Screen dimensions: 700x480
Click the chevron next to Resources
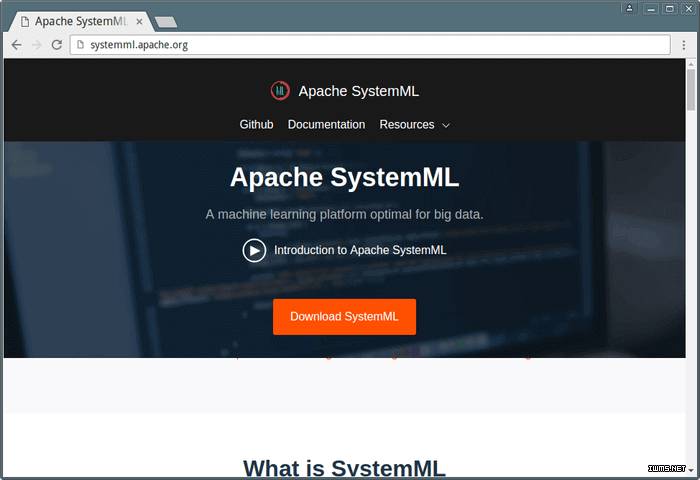446,125
